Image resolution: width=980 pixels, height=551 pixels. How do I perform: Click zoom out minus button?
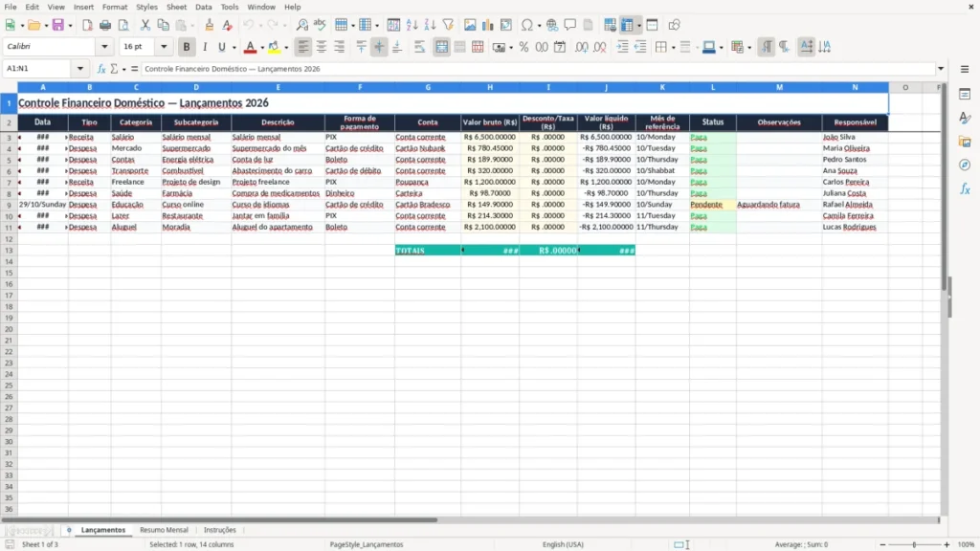(882, 544)
